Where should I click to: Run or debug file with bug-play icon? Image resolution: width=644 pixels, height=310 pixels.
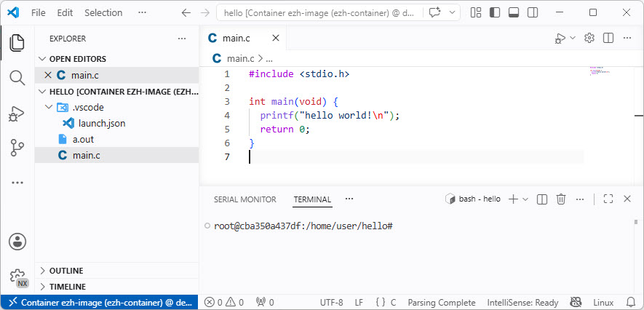click(x=560, y=38)
